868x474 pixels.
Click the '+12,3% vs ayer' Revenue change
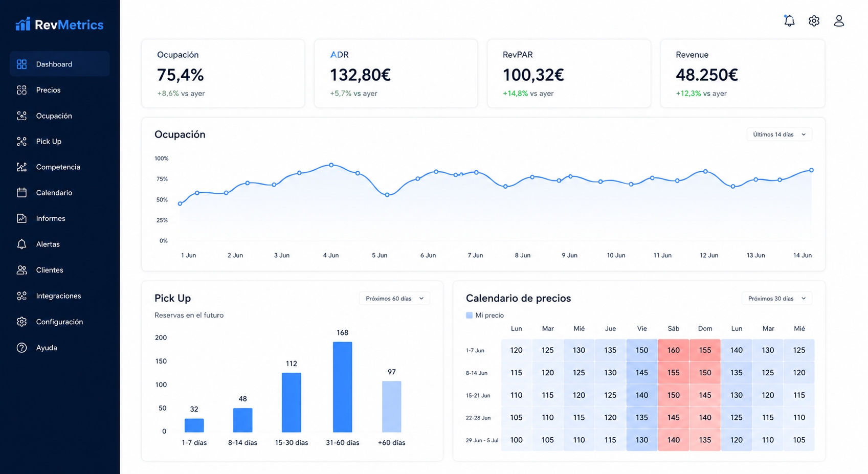pyautogui.click(x=701, y=94)
